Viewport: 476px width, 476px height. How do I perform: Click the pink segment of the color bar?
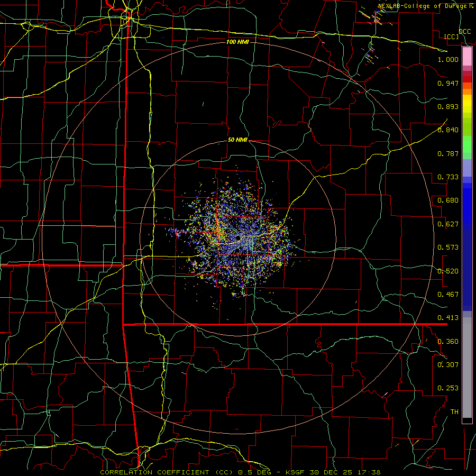pyautogui.click(x=467, y=56)
